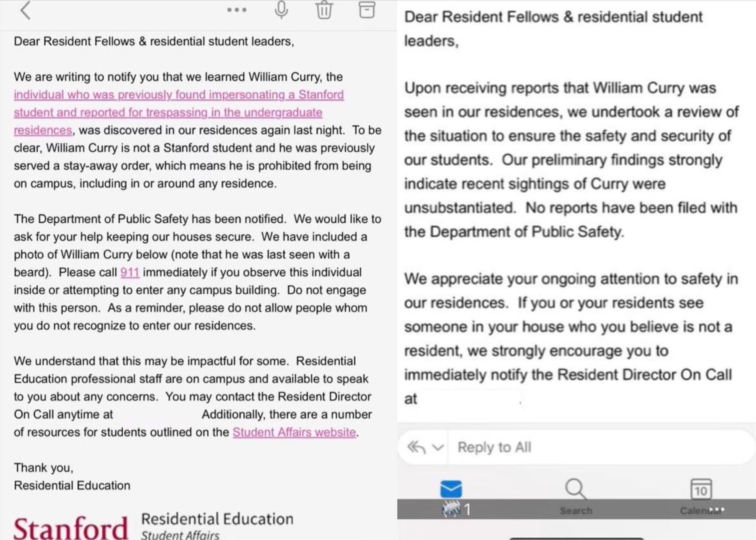Viewport: 756px width, 540px height.
Task: Tap the 911 phone link
Action: 130,272
